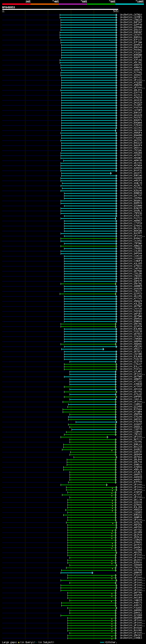
Task: Open hit UniRef100_Q307Y6
Action: pyautogui.click(x=131, y=93)
